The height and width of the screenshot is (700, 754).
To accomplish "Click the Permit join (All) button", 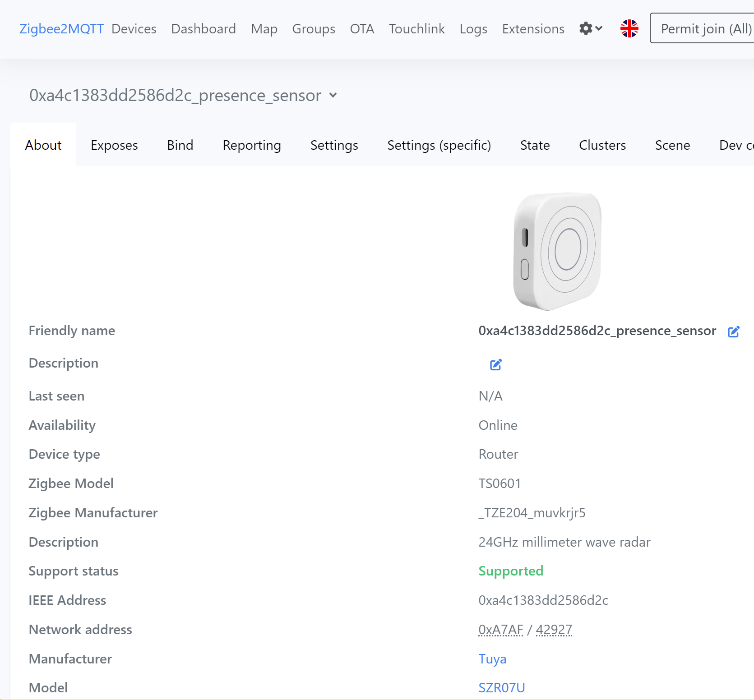I will tap(702, 28).
